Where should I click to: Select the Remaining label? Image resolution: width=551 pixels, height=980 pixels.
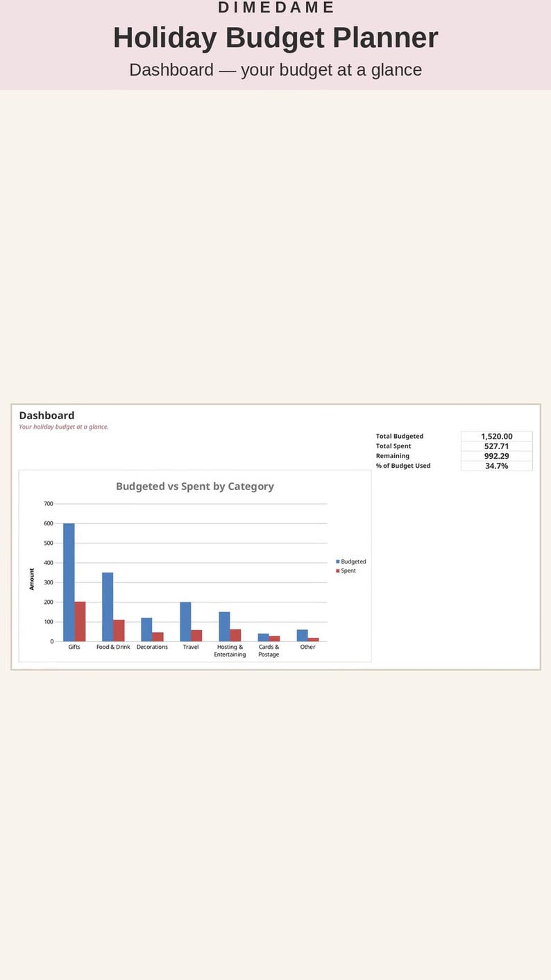pos(393,456)
